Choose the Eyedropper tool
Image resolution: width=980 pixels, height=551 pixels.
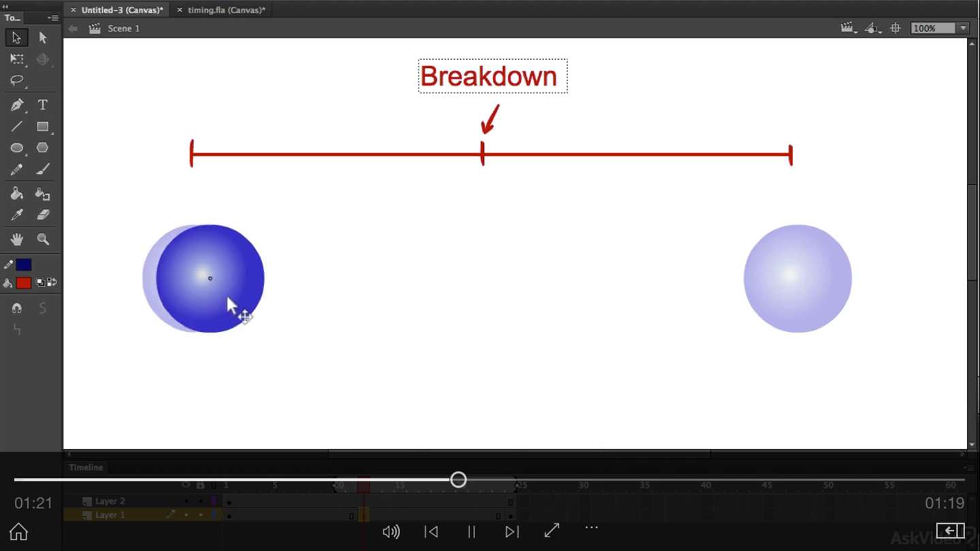[x=16, y=215]
